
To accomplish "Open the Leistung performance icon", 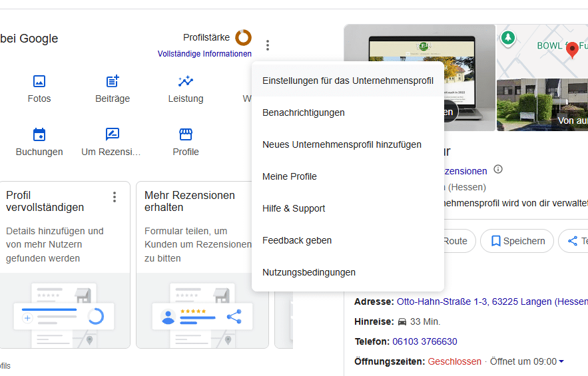I will 186,81.
